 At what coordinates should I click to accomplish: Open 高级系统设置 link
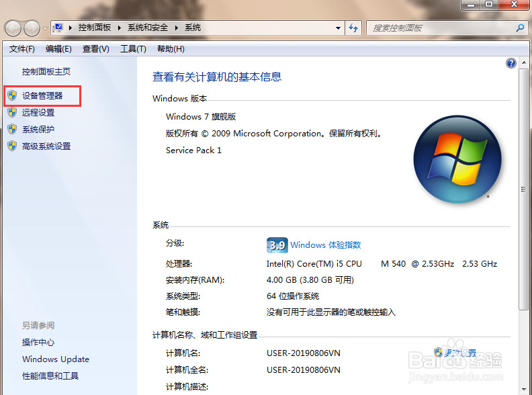(x=46, y=146)
